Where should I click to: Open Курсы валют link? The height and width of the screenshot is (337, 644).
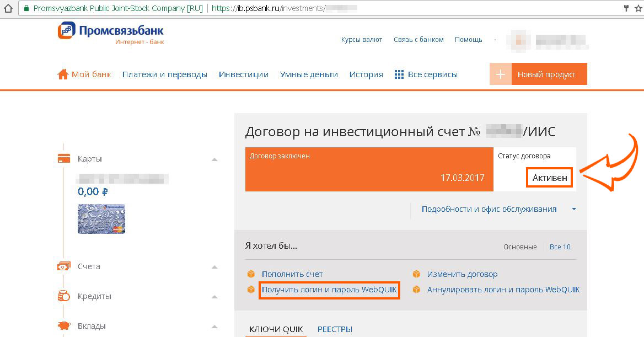coord(362,40)
